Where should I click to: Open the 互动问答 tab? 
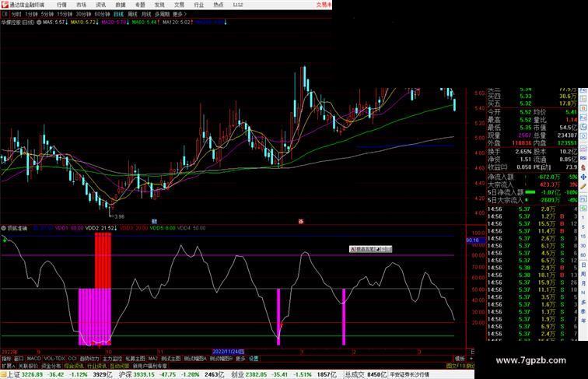point(119,366)
